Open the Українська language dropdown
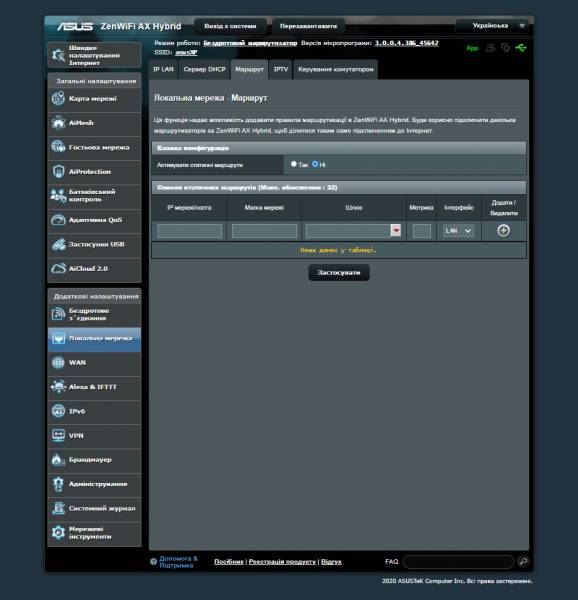This screenshot has width=578, height=600. point(492,26)
